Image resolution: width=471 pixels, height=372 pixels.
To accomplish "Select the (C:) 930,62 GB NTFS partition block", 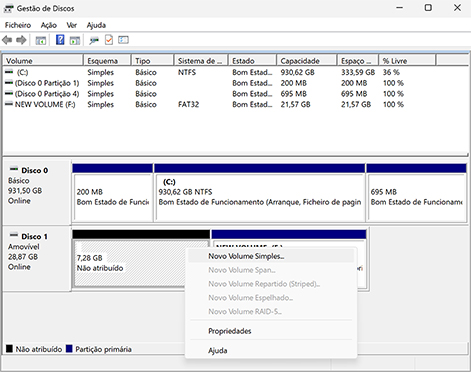I will [x=260, y=192].
